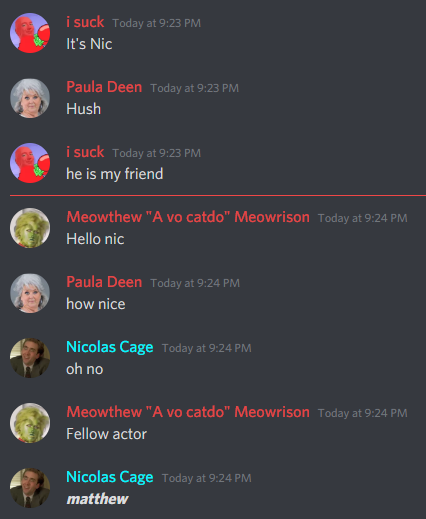
Task: Click Paula Deen avatar beside "how nice"
Action: pyautogui.click(x=30, y=293)
